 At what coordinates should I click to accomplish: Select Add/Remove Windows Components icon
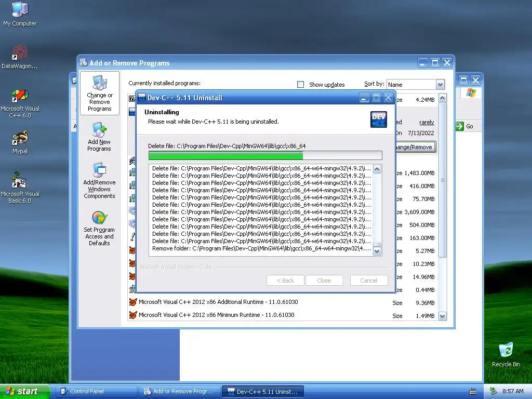coord(99,180)
